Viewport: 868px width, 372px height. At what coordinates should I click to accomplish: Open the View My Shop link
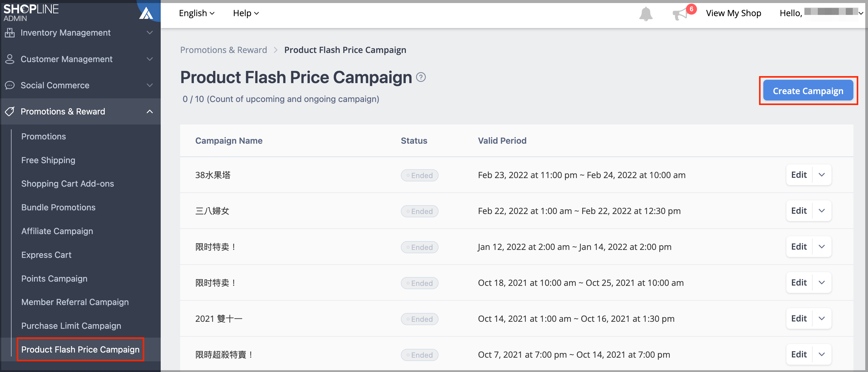click(733, 13)
